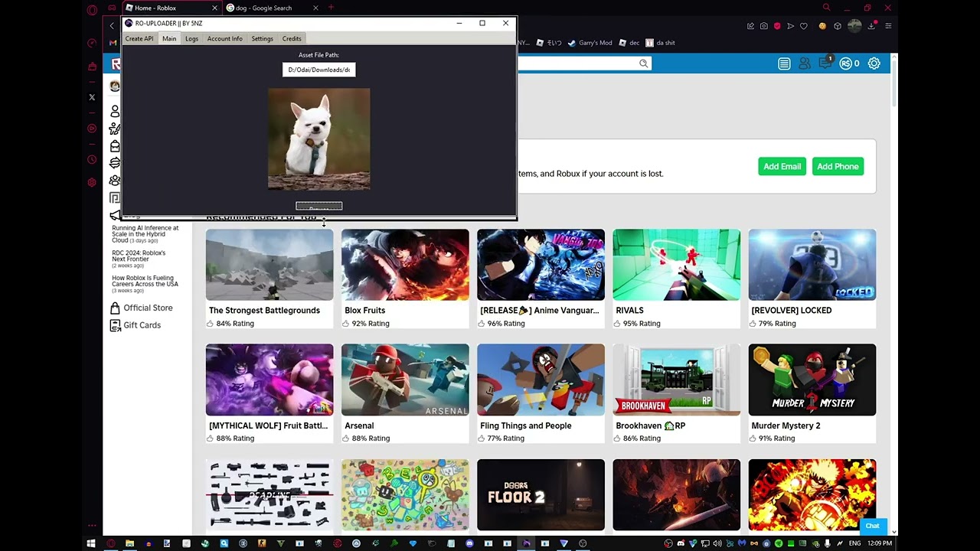Select the Main tab

[x=169, y=38]
